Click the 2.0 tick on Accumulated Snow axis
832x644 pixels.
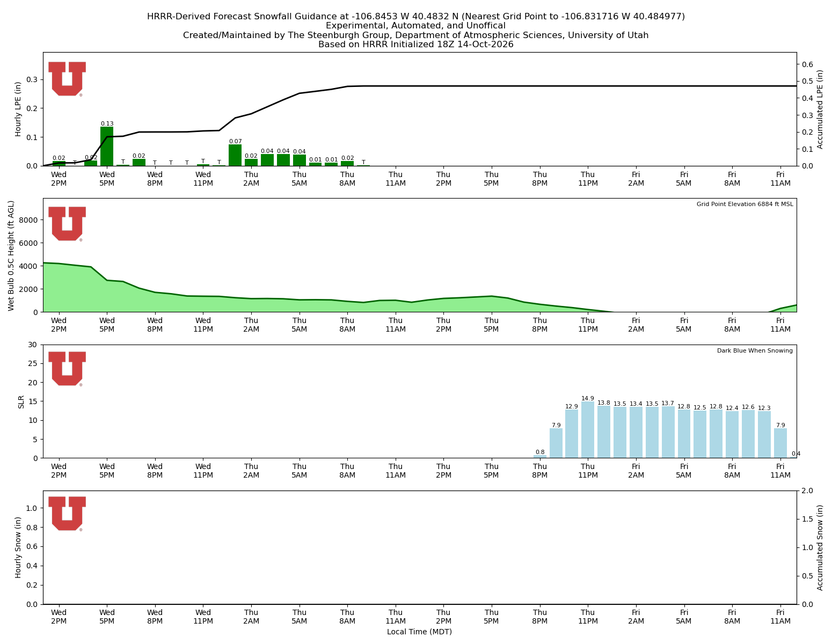(807, 491)
